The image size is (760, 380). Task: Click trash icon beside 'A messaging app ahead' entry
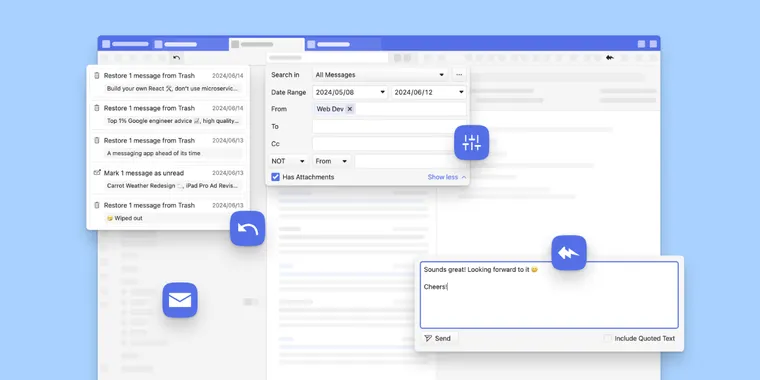(96, 141)
